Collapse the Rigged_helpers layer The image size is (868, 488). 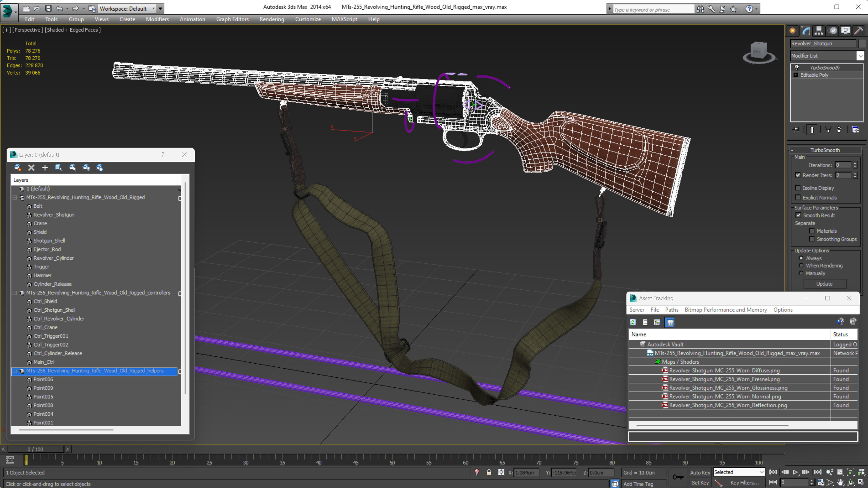coord(15,371)
